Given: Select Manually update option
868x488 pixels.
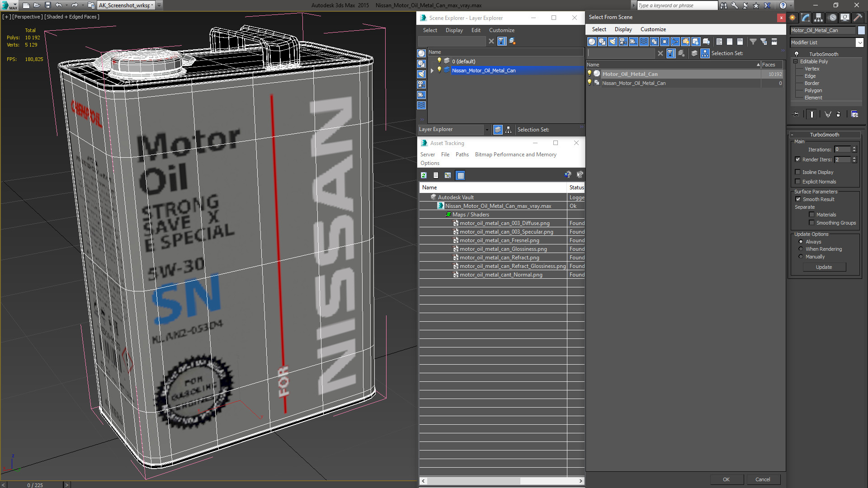Looking at the screenshot, I should (x=801, y=257).
